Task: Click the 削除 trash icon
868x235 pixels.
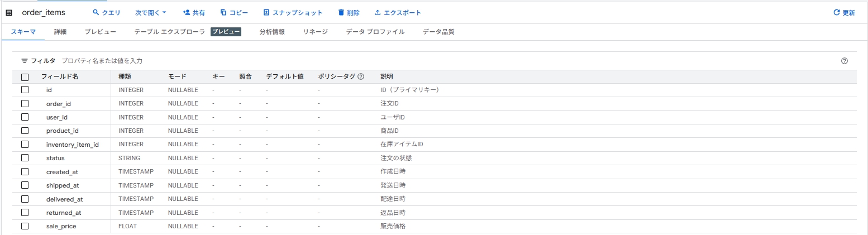Action: coord(341,12)
